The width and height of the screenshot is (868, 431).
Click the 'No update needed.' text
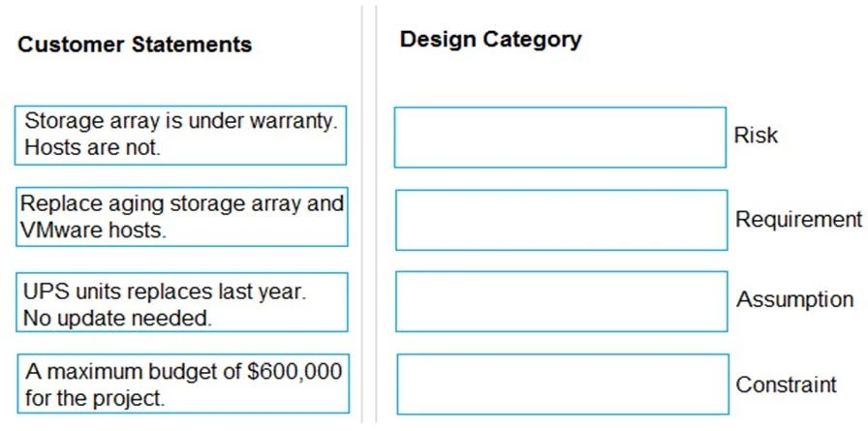(118, 316)
